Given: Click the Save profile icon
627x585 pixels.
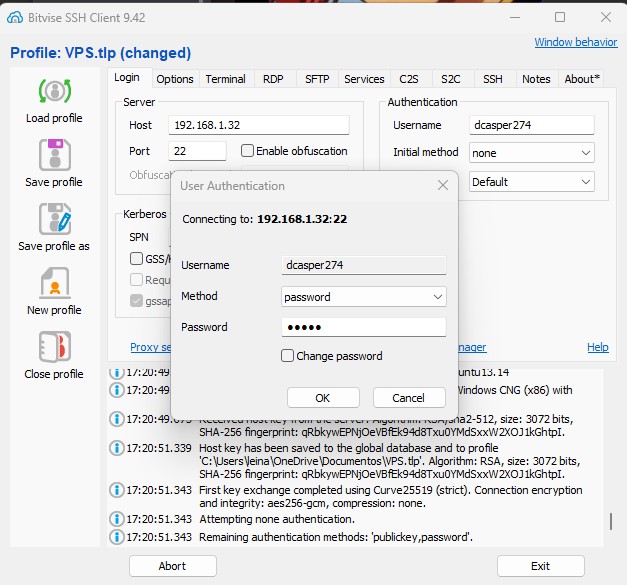Looking at the screenshot, I should pyautogui.click(x=54, y=155).
